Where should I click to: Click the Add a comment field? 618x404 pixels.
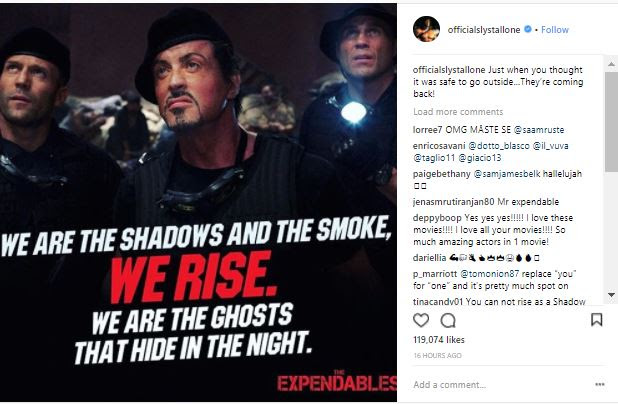(x=501, y=385)
